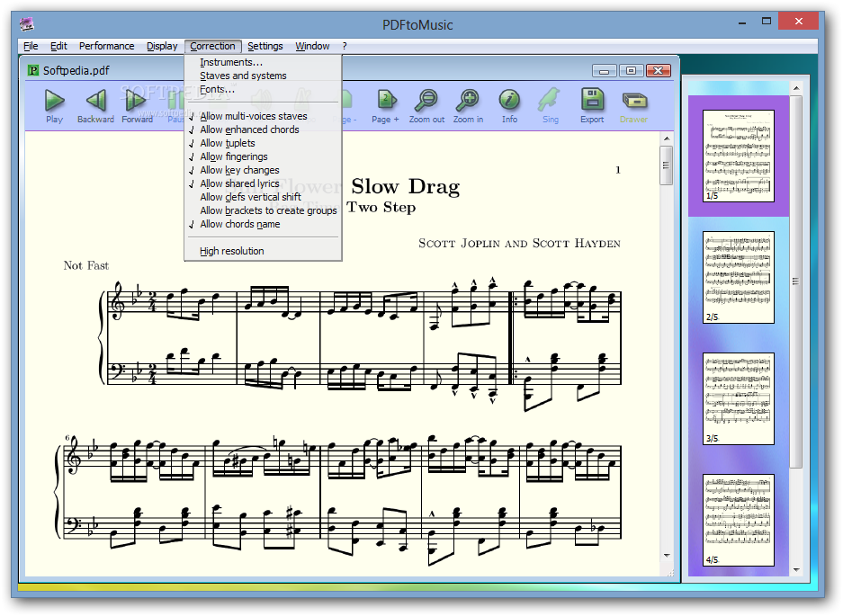Click 'Scott Joplin and Scott Hayden' composer text
Screen dimensions: 843x616
point(519,243)
